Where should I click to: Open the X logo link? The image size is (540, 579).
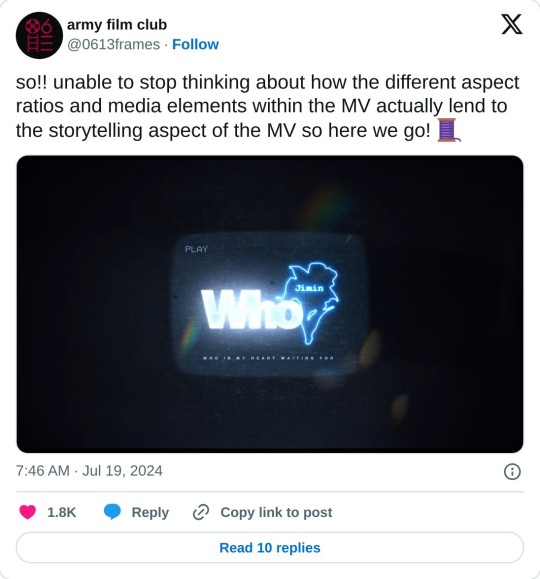[512, 24]
